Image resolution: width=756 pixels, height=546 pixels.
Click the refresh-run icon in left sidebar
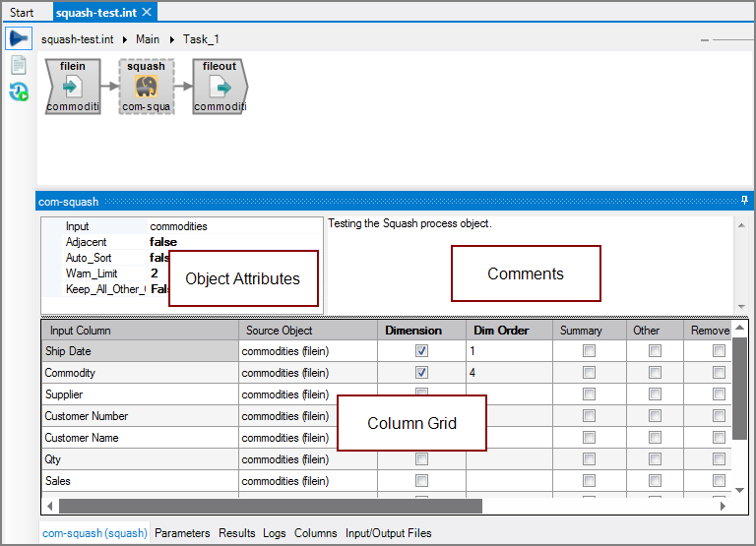pyautogui.click(x=18, y=92)
